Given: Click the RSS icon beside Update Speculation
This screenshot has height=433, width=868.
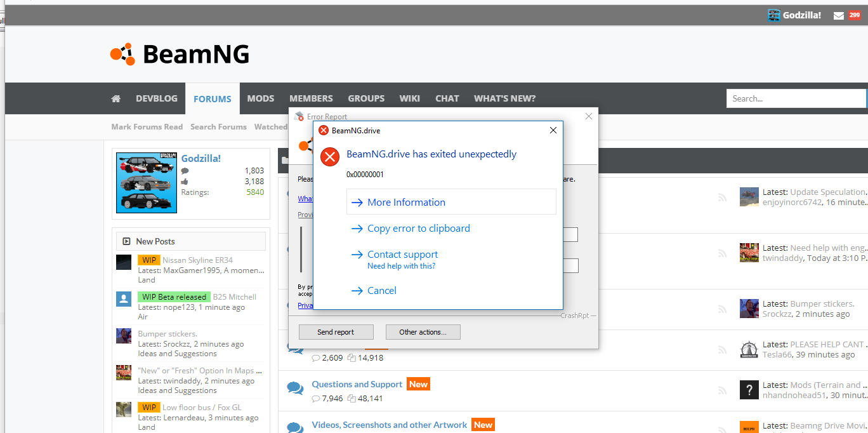Looking at the screenshot, I should pos(722,197).
